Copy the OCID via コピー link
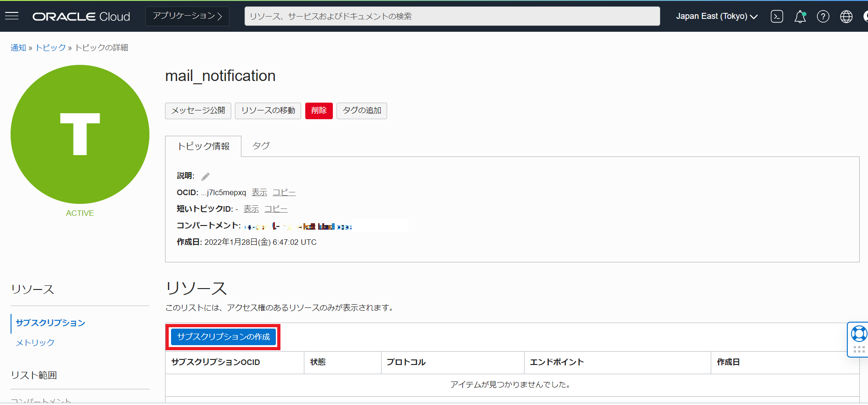The width and height of the screenshot is (868, 405). click(284, 192)
